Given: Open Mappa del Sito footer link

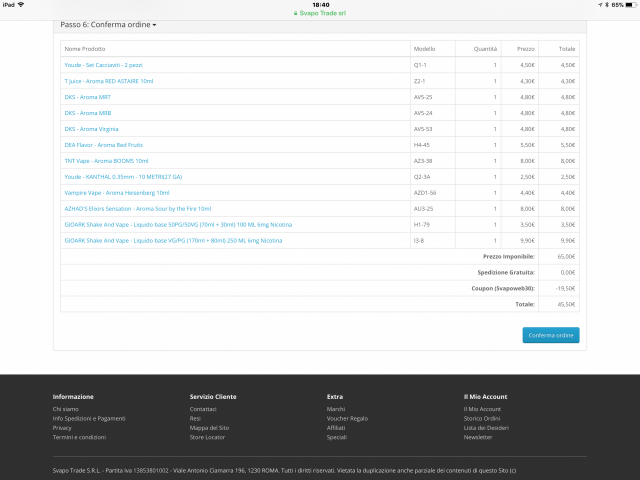Looking at the screenshot, I should (209, 427).
